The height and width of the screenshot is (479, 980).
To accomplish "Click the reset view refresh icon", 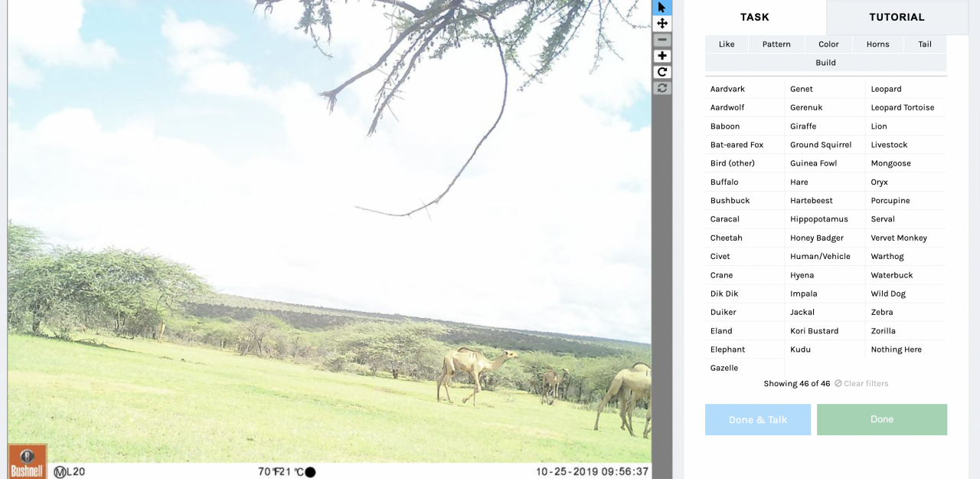I will tap(662, 88).
